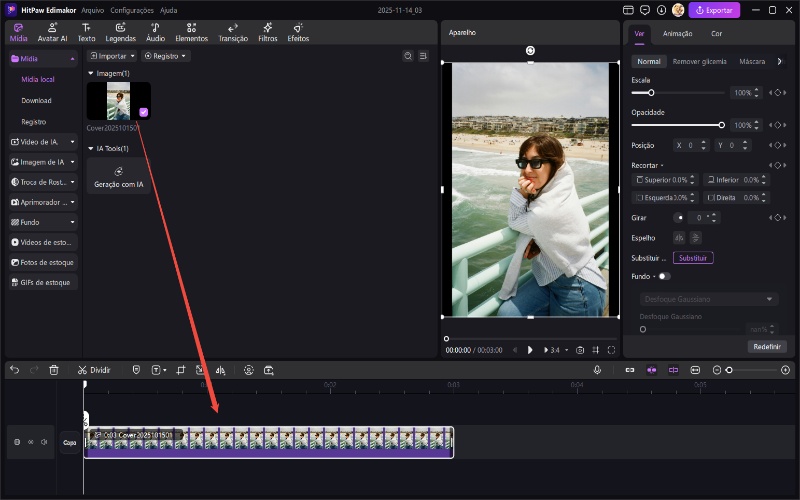Toggle the purple split-link icon in timeline toolbar
The height and width of the screenshot is (500, 800).
click(673, 370)
